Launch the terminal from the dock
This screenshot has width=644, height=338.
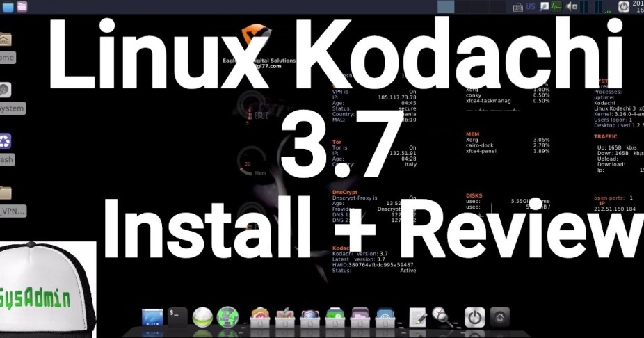tap(177, 317)
